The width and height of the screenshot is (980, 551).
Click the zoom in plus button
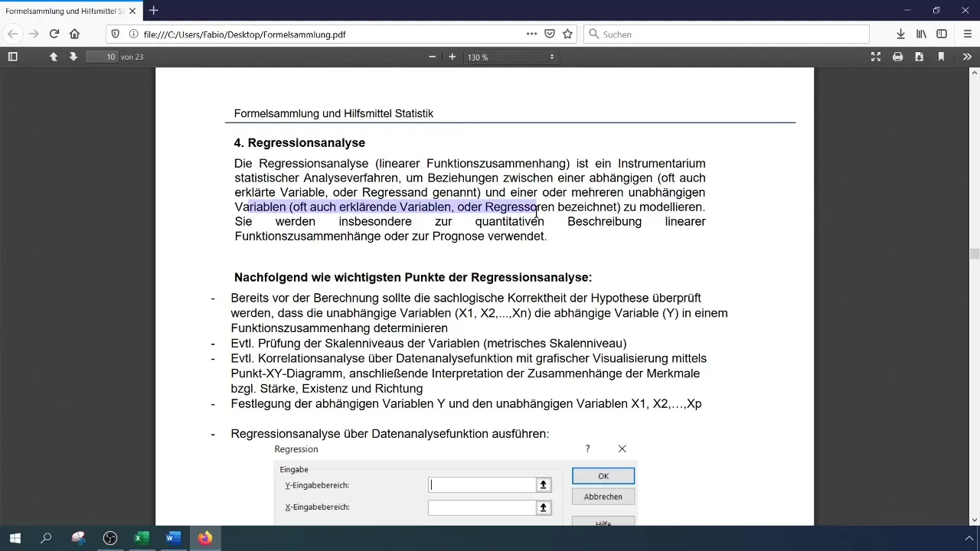(452, 57)
